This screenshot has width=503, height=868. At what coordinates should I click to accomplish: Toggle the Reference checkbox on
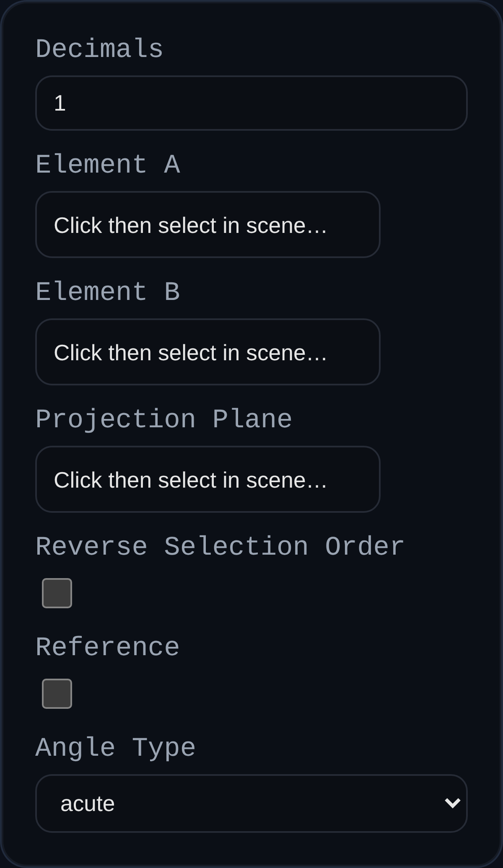point(57,693)
